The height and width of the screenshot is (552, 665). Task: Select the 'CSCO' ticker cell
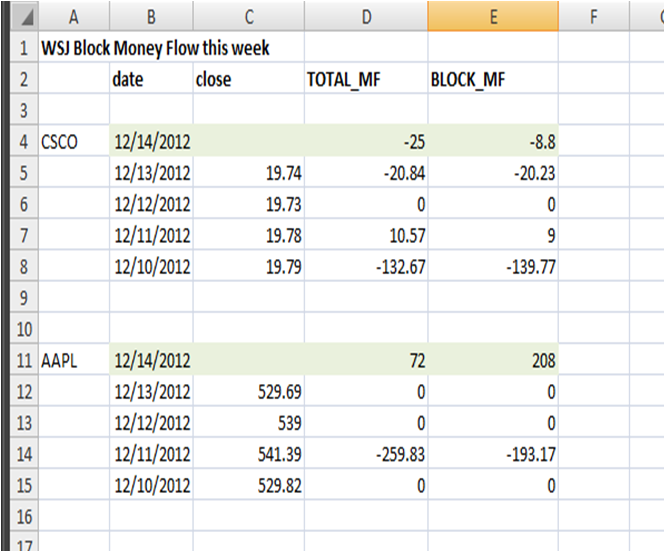click(74, 141)
